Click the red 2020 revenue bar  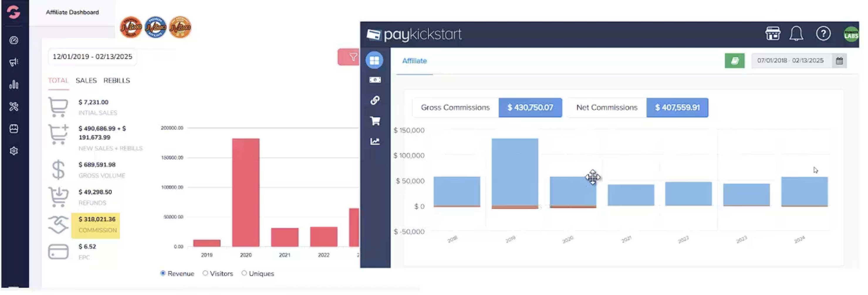(x=246, y=192)
